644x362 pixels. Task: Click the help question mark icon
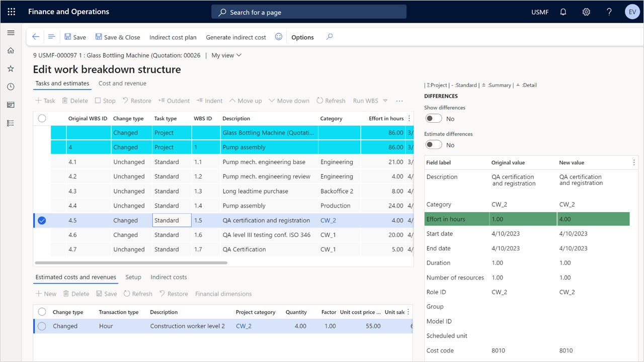[x=609, y=12]
